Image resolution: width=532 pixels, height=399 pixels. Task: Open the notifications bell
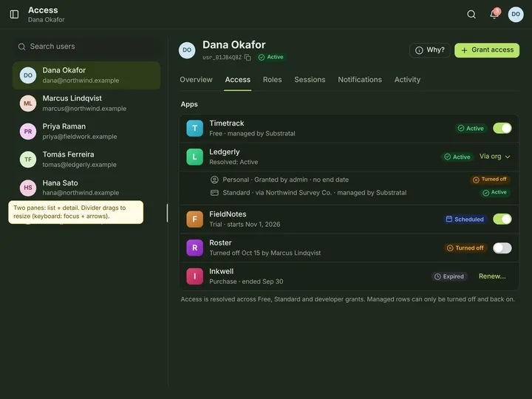494,14
